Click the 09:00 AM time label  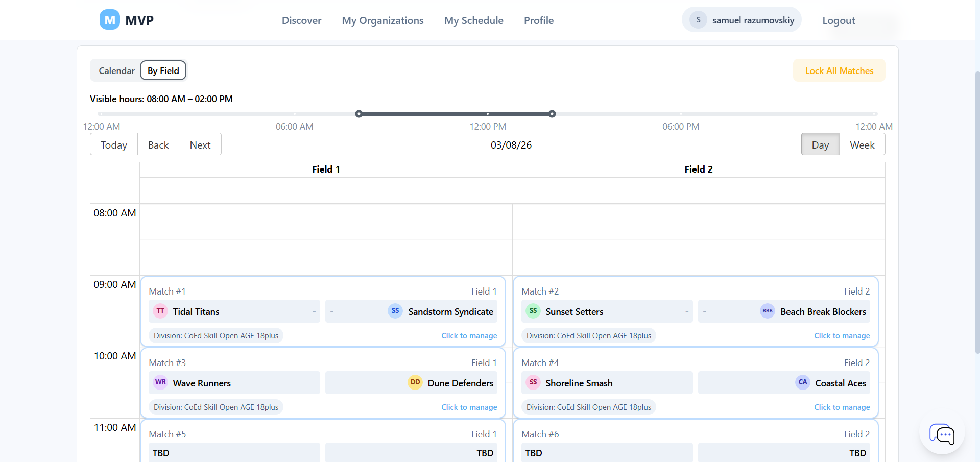pyautogui.click(x=115, y=284)
